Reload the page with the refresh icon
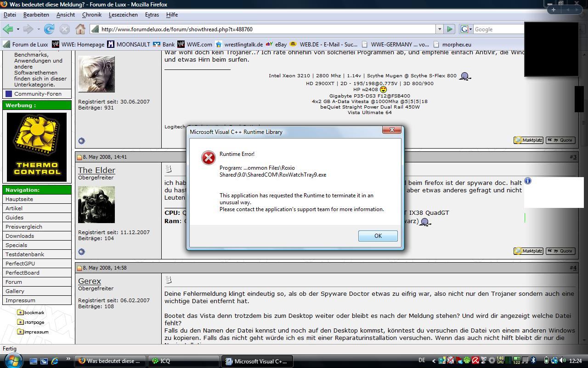 click(49, 29)
